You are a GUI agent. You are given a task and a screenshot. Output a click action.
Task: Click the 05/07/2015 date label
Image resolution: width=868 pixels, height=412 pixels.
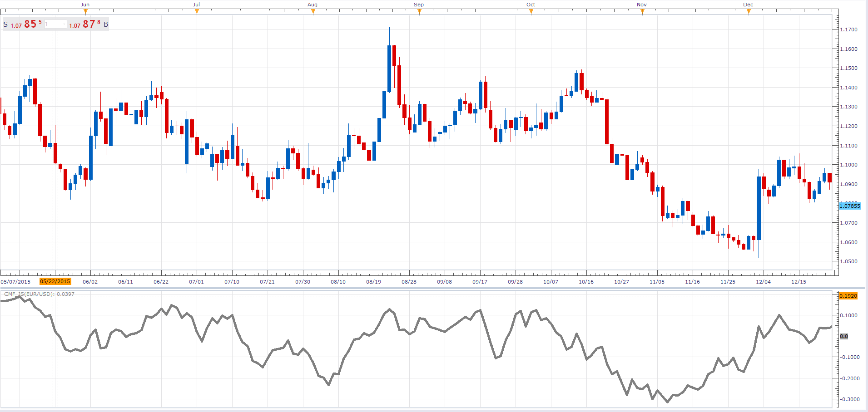point(15,282)
